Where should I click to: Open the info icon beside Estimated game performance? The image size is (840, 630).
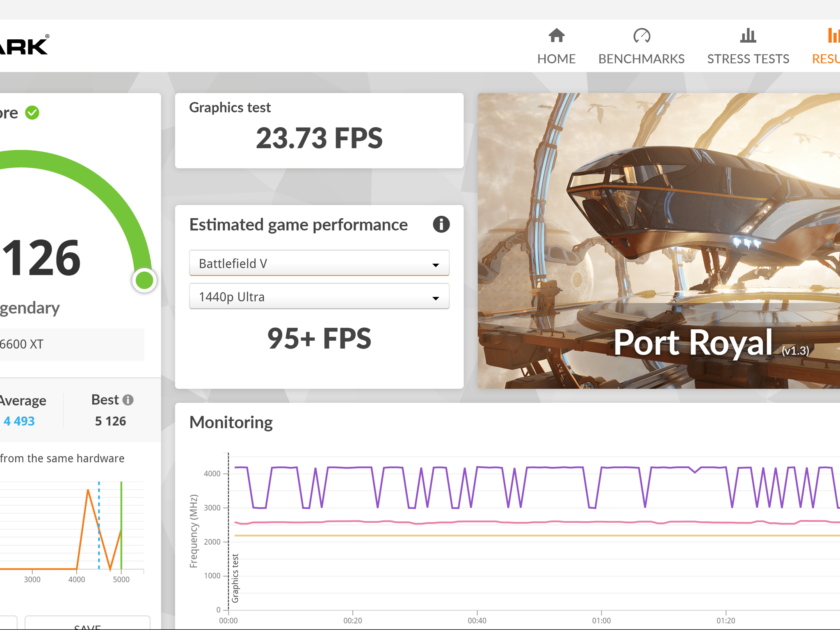pyautogui.click(x=441, y=224)
